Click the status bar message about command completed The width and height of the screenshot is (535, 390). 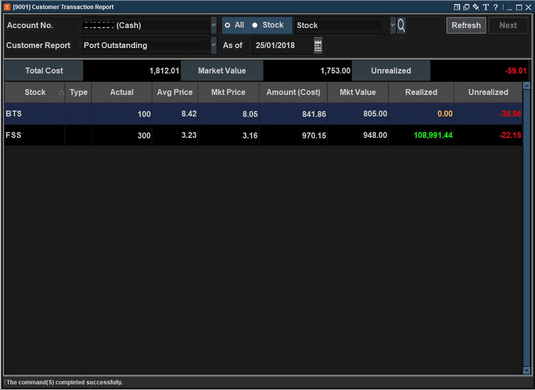point(64,382)
